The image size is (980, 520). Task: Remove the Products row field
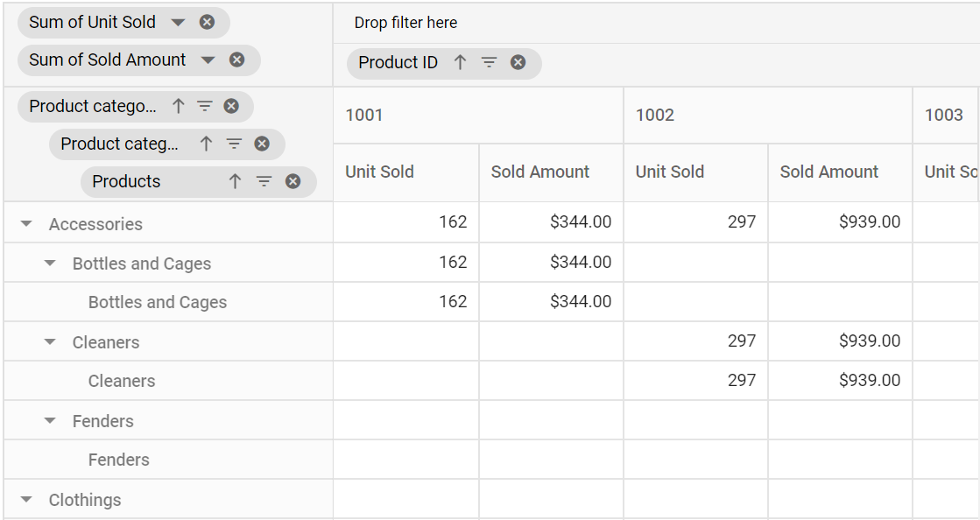point(293,181)
